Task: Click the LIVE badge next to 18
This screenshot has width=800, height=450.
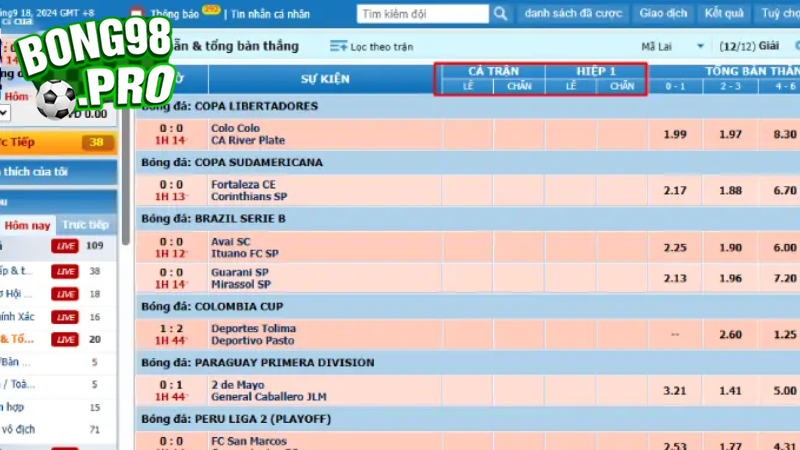Action: point(66,294)
